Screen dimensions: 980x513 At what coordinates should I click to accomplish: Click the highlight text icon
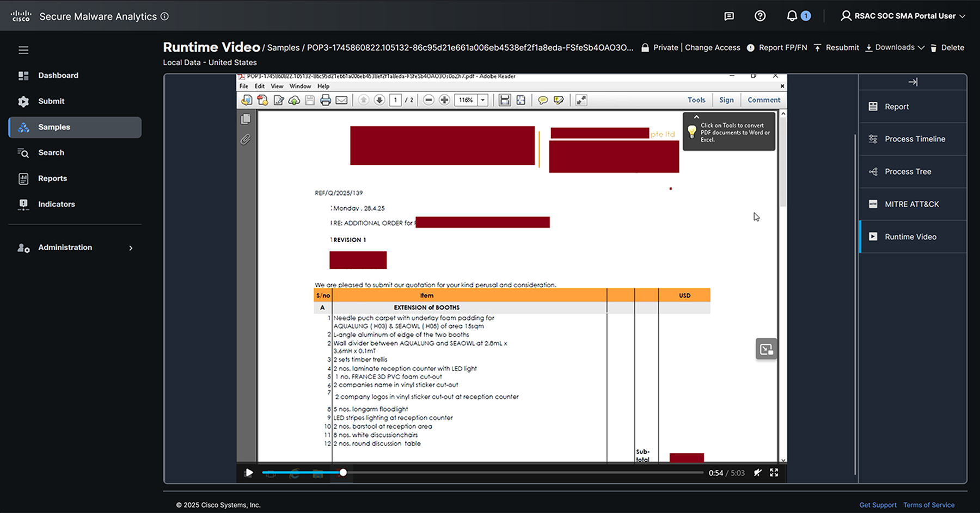[559, 100]
